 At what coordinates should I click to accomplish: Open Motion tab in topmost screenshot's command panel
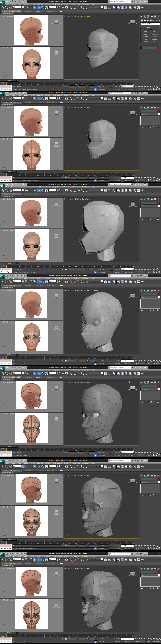point(152,17)
